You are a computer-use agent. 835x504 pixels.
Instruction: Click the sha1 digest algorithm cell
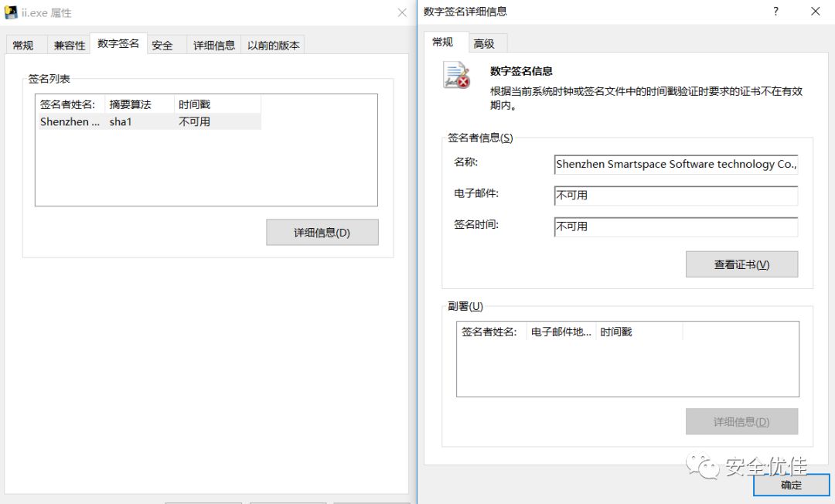121,122
